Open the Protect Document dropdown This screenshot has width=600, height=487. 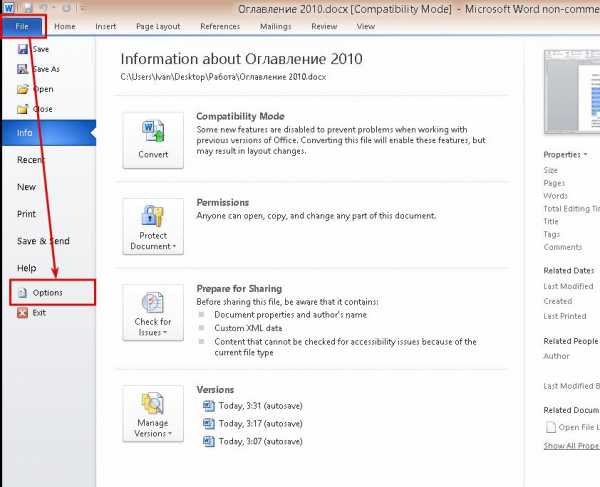coord(153,226)
